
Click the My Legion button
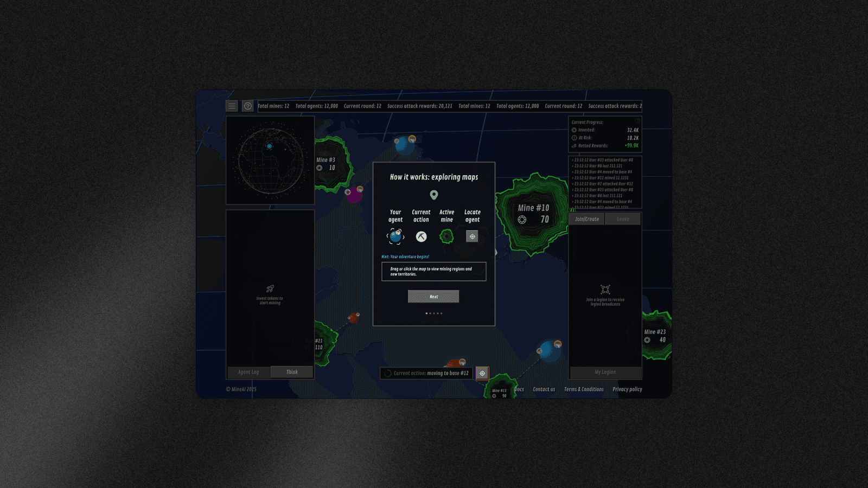605,372
